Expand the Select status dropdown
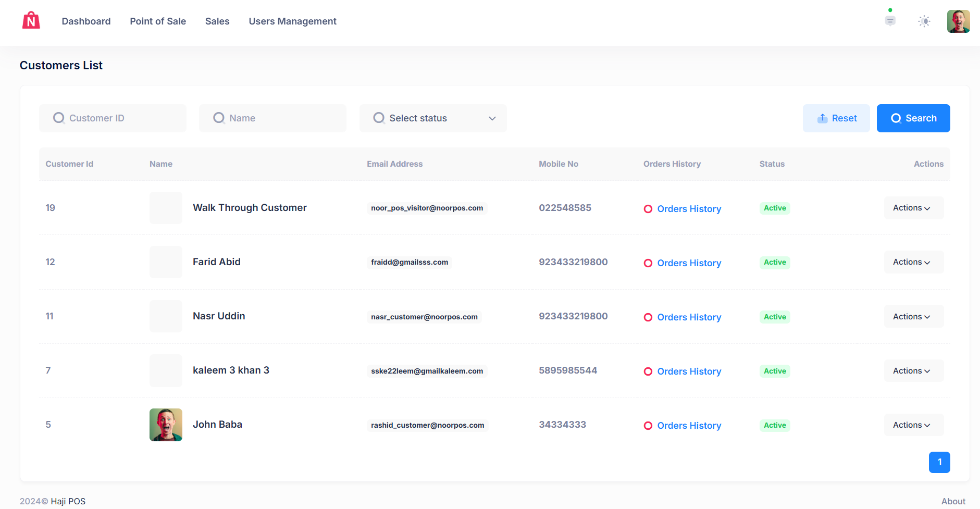The width and height of the screenshot is (980, 509). point(433,118)
